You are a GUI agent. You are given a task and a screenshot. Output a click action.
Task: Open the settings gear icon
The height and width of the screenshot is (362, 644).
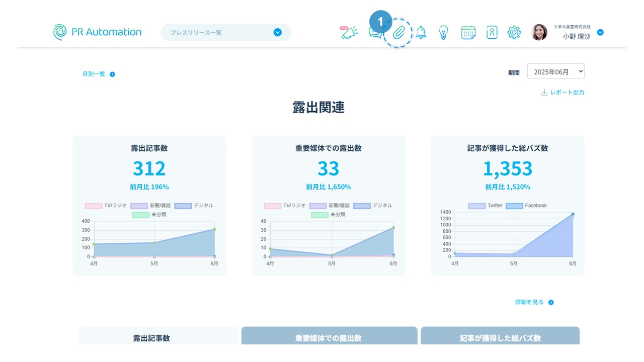click(x=514, y=33)
